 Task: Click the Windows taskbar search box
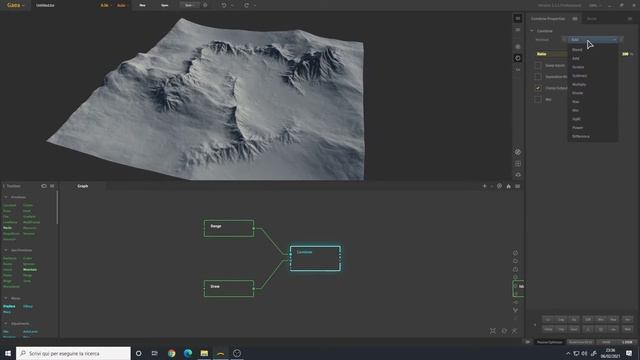click(73, 353)
